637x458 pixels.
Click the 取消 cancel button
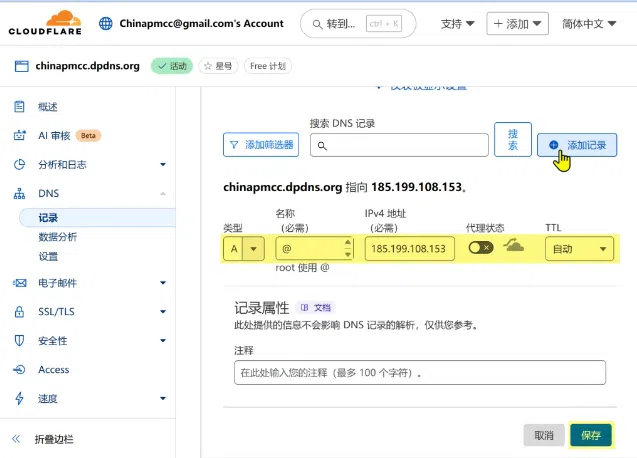(544, 435)
